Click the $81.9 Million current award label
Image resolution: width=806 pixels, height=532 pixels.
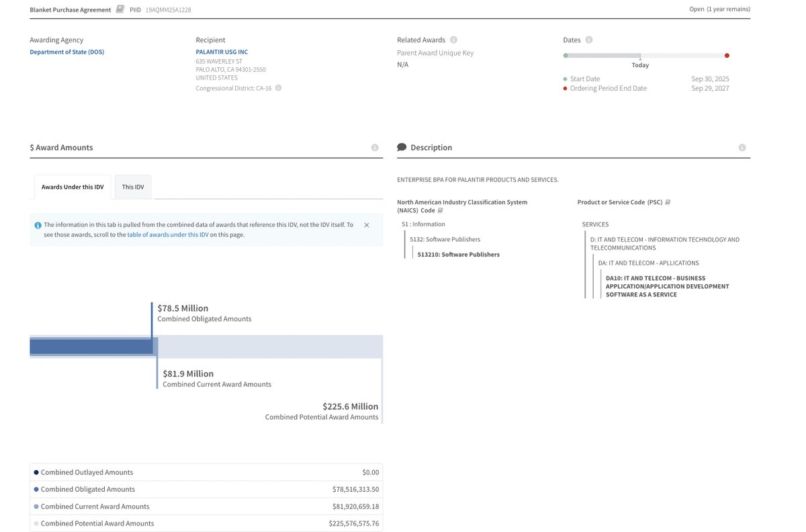[188, 373]
